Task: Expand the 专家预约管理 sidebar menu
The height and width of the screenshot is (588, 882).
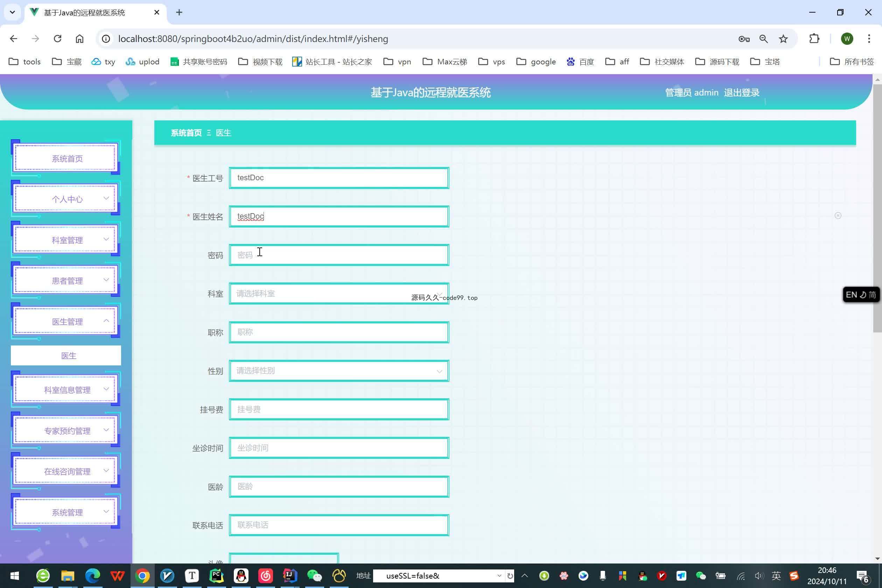Action: [66, 431]
